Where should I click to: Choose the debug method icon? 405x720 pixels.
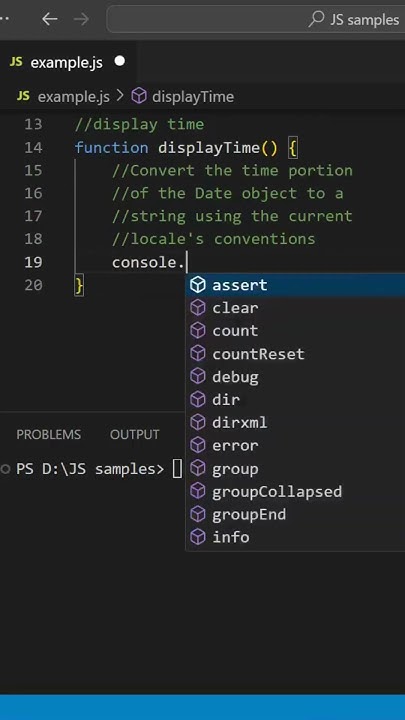(198, 377)
